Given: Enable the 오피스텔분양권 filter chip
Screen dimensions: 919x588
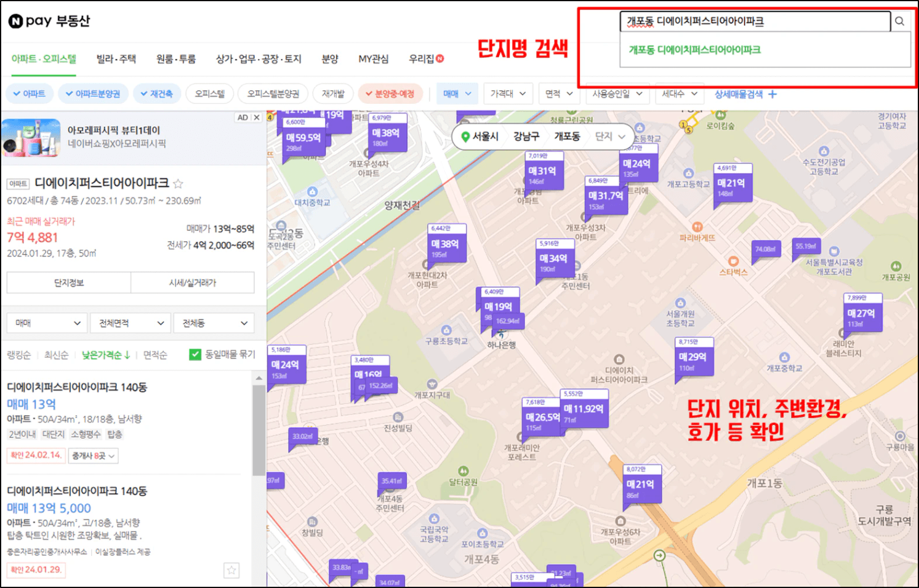Looking at the screenshot, I should (273, 93).
